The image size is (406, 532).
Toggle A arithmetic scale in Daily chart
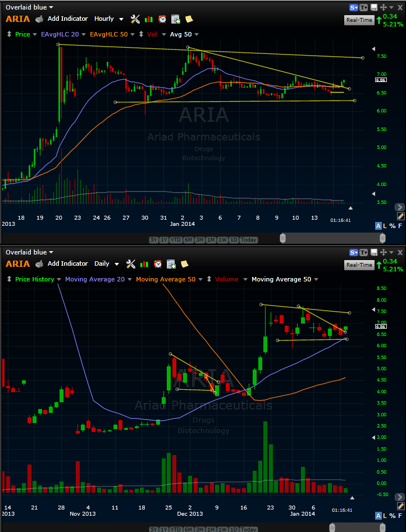point(378,516)
